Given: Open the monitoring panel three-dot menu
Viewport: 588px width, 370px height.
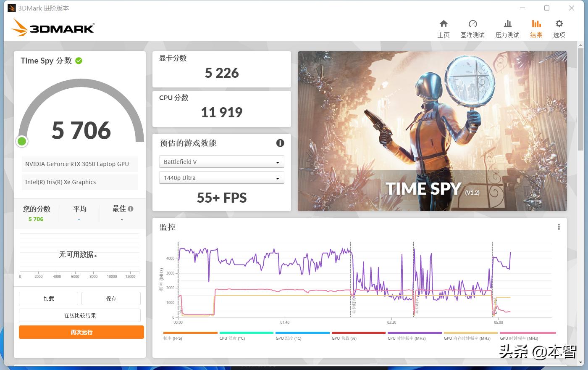Looking at the screenshot, I should point(559,227).
